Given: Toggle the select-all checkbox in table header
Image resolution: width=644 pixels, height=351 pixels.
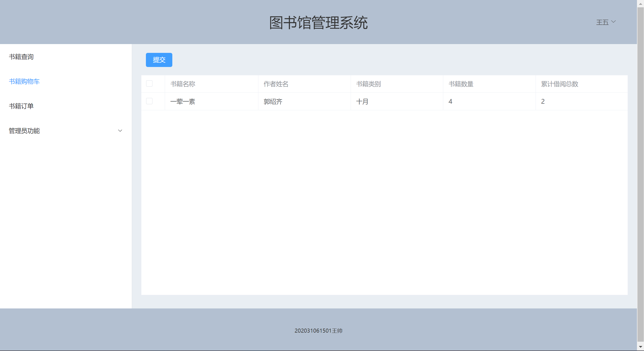Looking at the screenshot, I should click(149, 84).
